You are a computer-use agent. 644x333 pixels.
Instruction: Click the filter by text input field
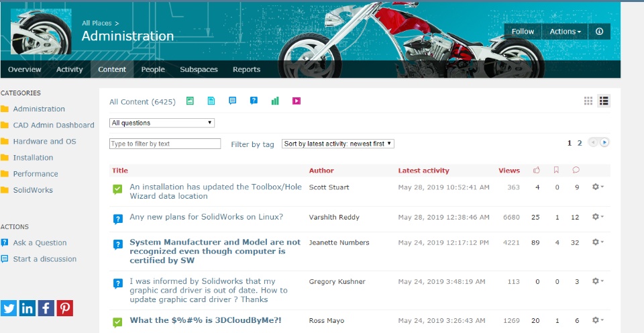pos(165,144)
